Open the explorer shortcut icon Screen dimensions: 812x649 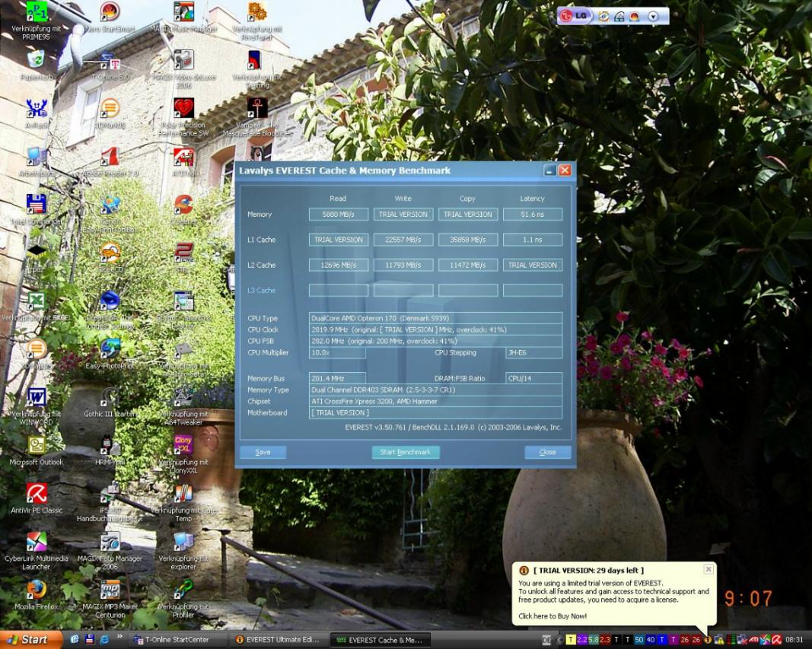(x=183, y=542)
